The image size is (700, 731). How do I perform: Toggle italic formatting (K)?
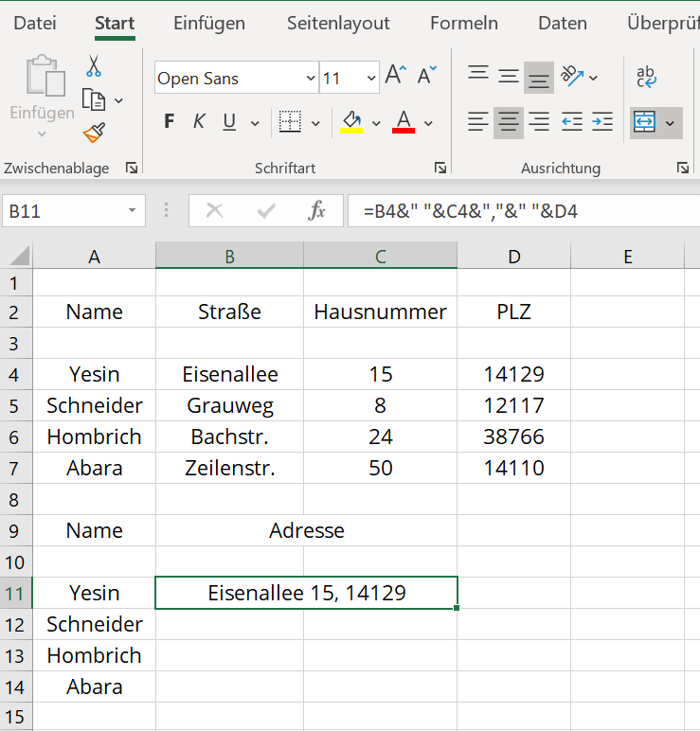(x=199, y=122)
